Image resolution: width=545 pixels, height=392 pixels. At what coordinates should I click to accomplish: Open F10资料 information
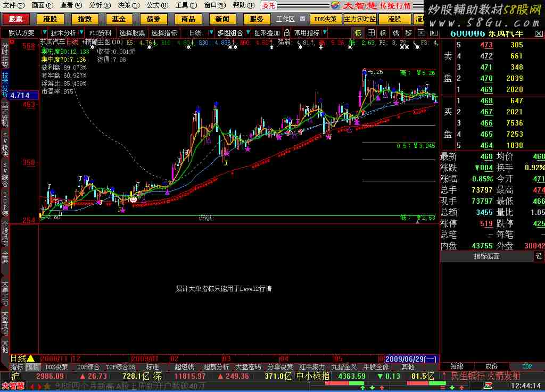click(x=100, y=33)
